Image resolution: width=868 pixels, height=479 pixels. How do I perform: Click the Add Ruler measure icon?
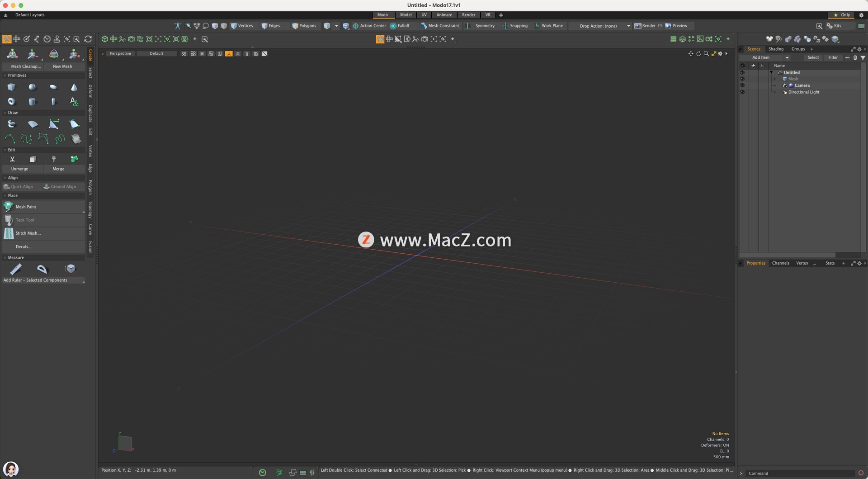click(16, 269)
